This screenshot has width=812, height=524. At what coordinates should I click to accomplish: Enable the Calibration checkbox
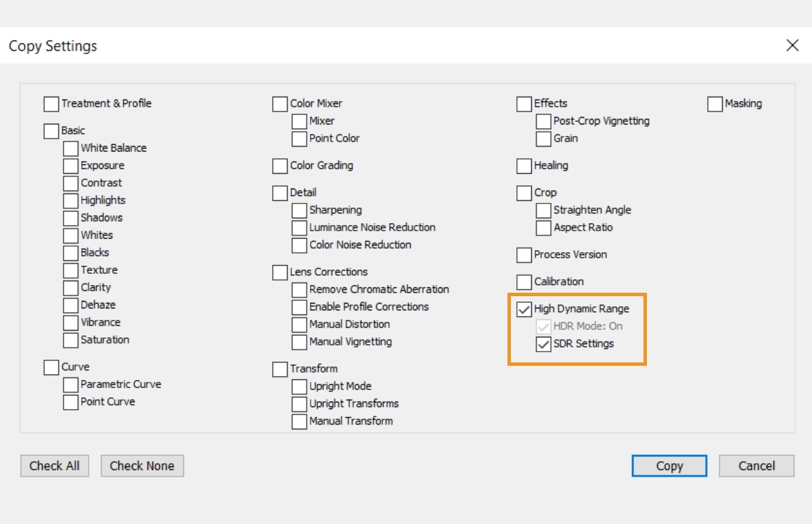coord(523,282)
